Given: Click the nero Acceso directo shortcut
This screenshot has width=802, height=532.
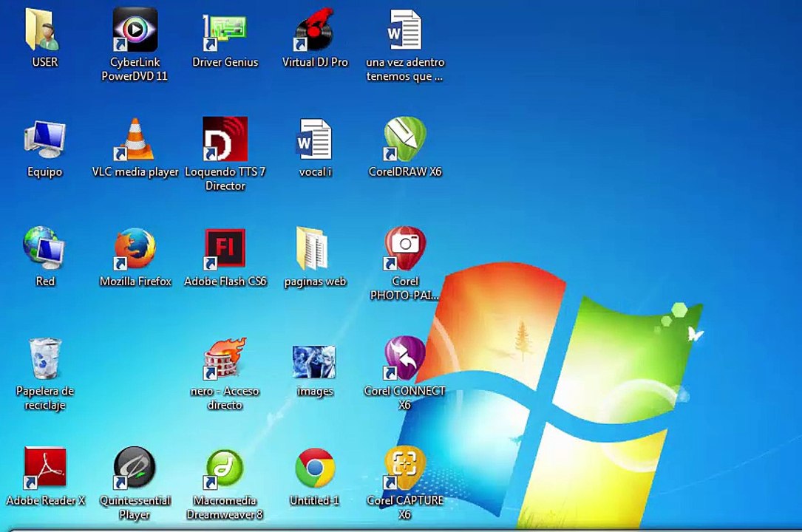Looking at the screenshot, I should point(225,359).
